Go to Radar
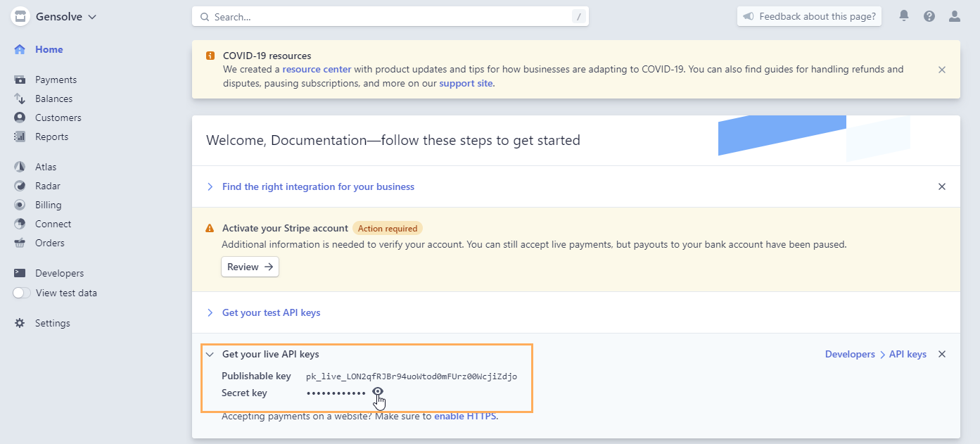This screenshot has width=980, height=444. click(x=47, y=186)
